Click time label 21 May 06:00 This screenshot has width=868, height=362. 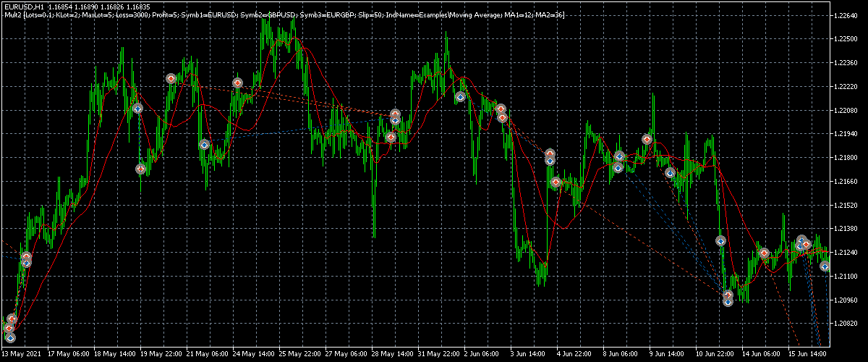208,355
